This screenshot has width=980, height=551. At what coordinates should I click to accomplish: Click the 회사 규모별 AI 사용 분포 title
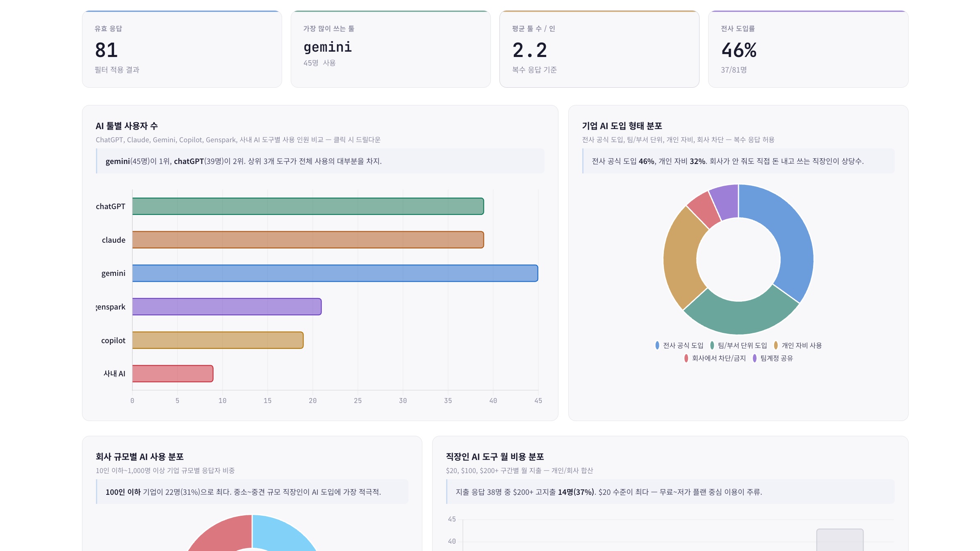pos(139,457)
